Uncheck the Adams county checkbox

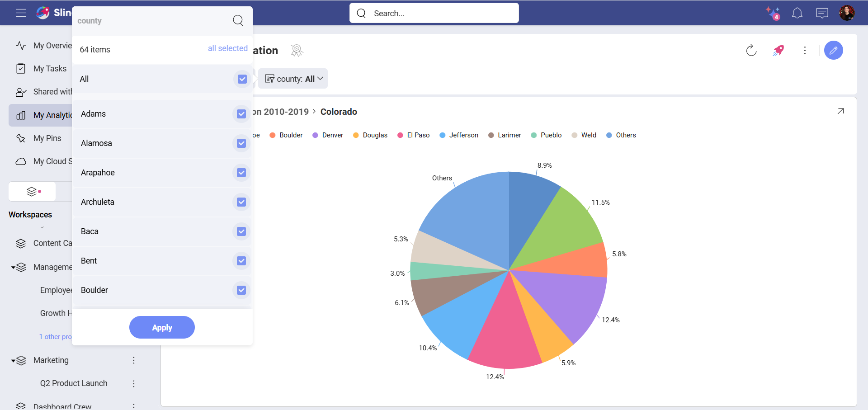click(x=241, y=114)
